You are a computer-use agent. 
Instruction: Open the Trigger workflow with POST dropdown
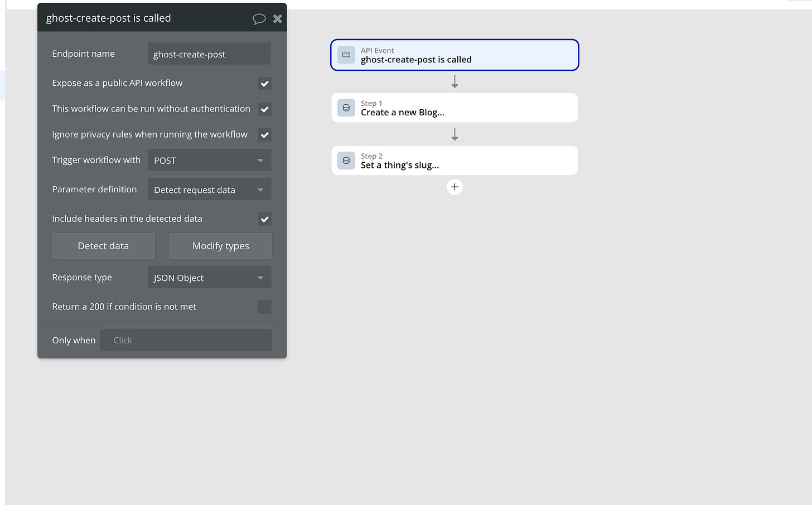click(210, 160)
